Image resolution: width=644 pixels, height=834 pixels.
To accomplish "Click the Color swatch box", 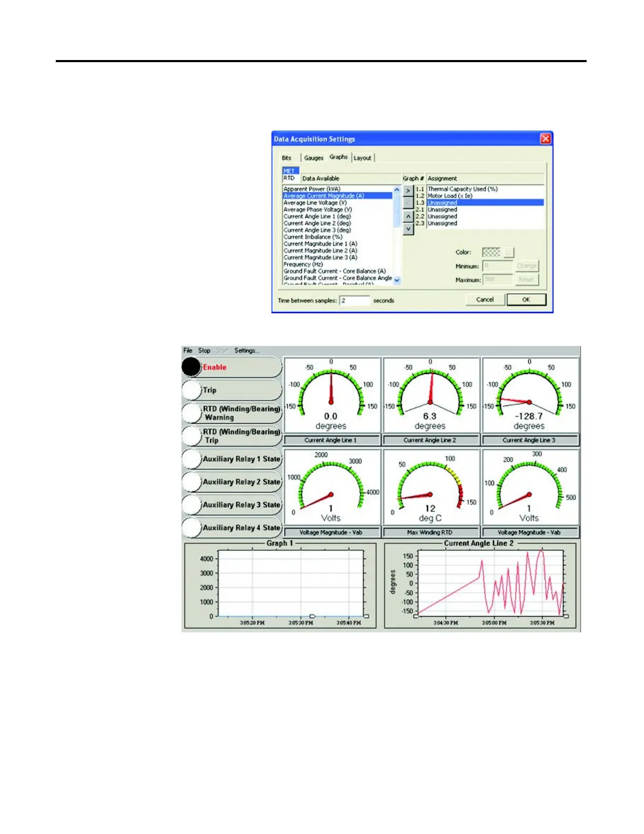I will coord(491,252).
